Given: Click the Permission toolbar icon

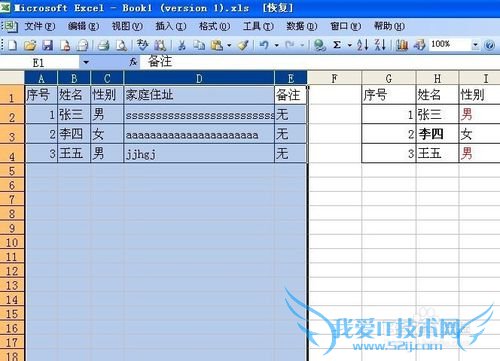Looking at the screenshot, I should click(65, 45).
